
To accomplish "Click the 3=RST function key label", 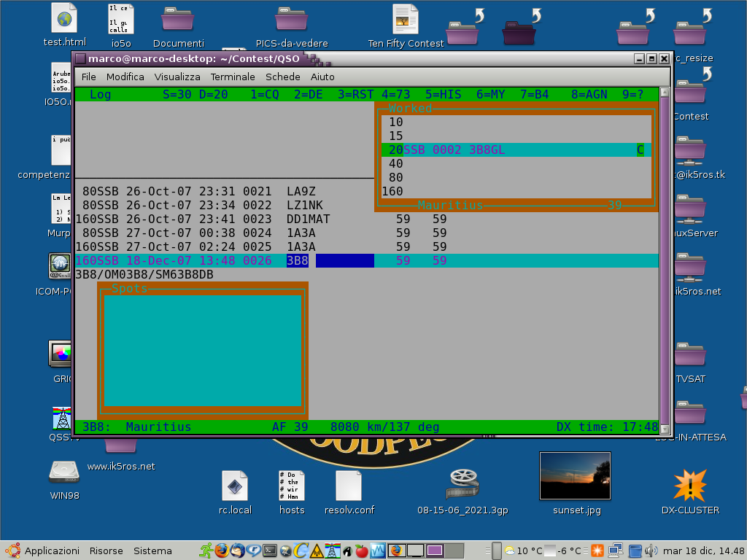I will [356, 94].
